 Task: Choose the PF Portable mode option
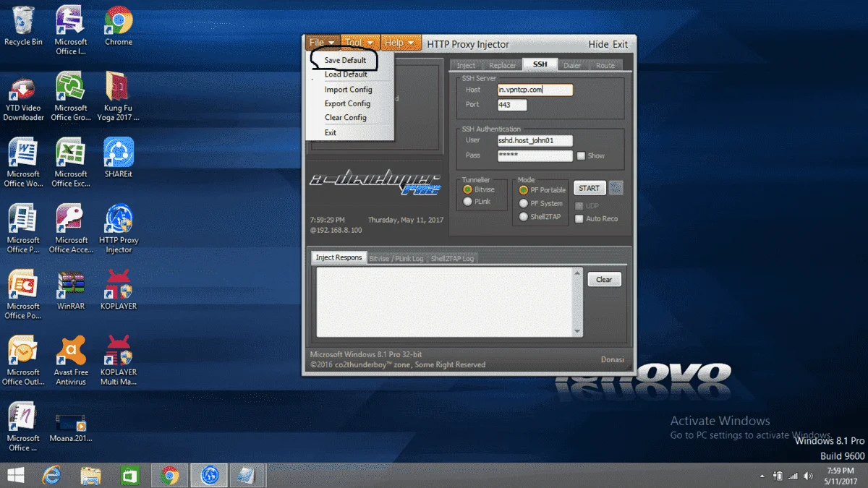click(524, 190)
